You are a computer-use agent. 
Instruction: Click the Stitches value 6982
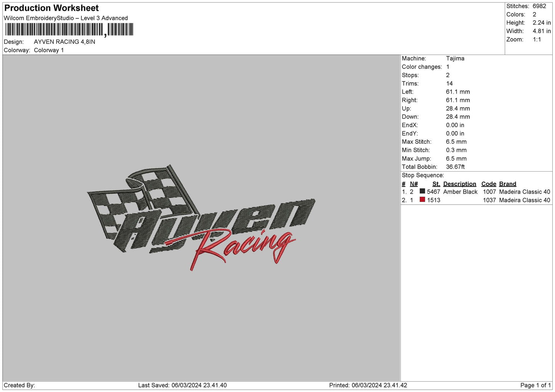click(x=539, y=6)
